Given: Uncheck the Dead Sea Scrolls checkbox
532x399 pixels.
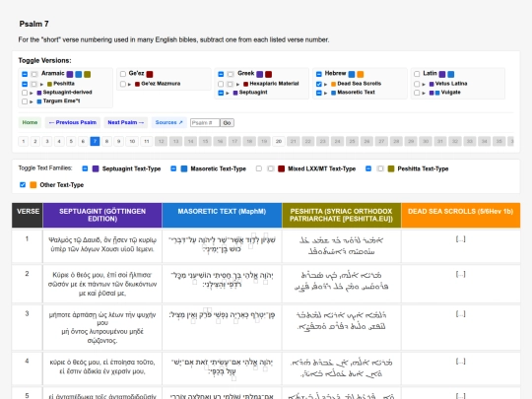Looking at the screenshot, I should tap(319, 84).
